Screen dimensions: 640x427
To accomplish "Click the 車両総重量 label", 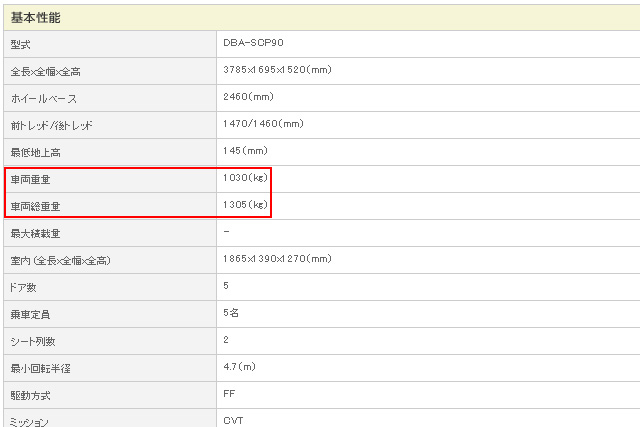I will click(35, 206).
